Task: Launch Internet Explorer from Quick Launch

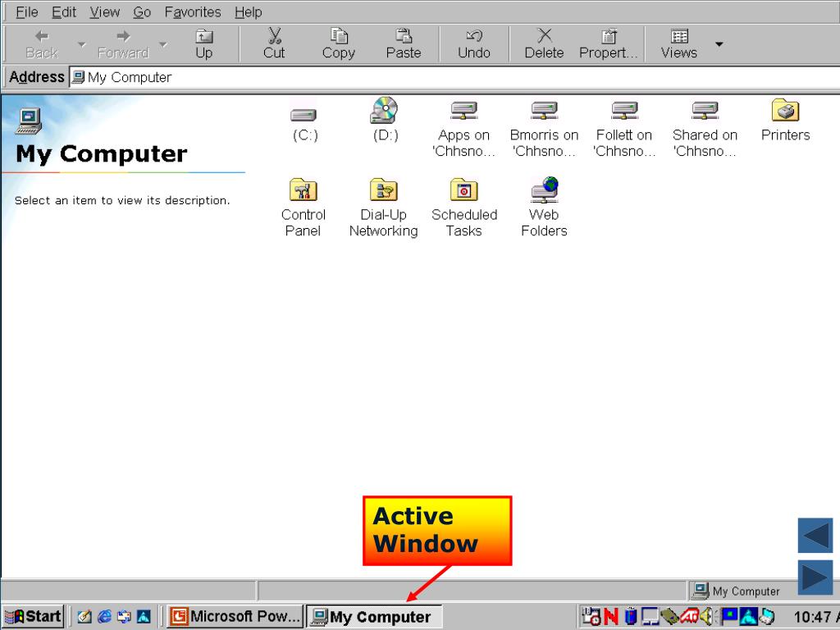Action: click(104, 617)
